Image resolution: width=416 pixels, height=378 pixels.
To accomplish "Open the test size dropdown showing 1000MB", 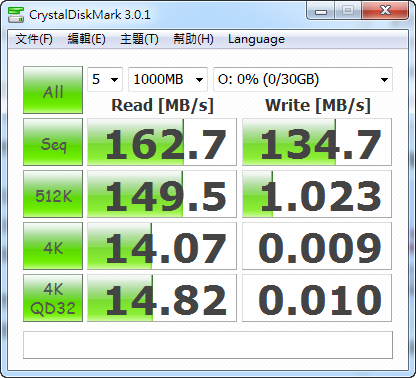I will [168, 79].
